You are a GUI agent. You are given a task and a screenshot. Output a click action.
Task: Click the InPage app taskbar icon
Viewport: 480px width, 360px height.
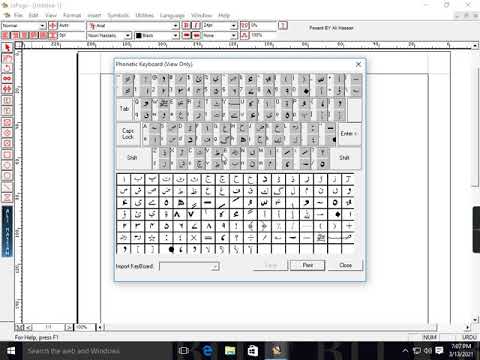point(276,351)
